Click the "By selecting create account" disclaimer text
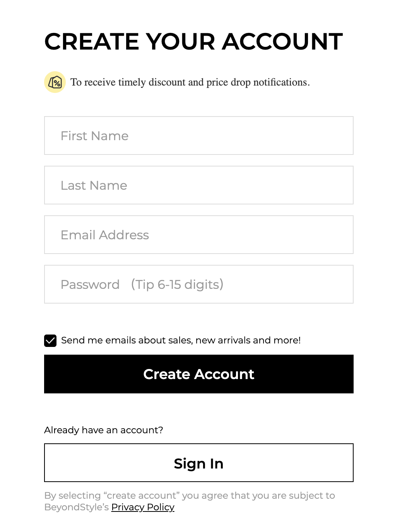This screenshot has width=407, height=532. pos(190,496)
